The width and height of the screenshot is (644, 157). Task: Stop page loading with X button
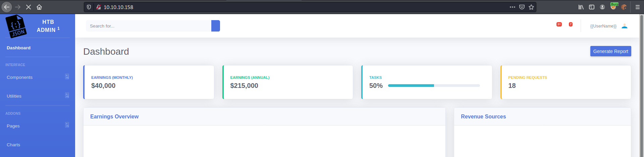(29, 7)
